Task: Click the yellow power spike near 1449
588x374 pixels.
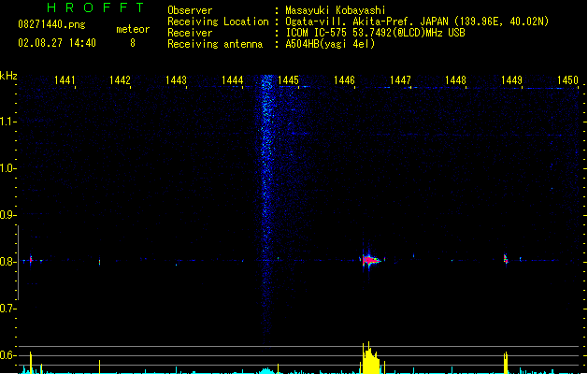Action: [x=506, y=363]
